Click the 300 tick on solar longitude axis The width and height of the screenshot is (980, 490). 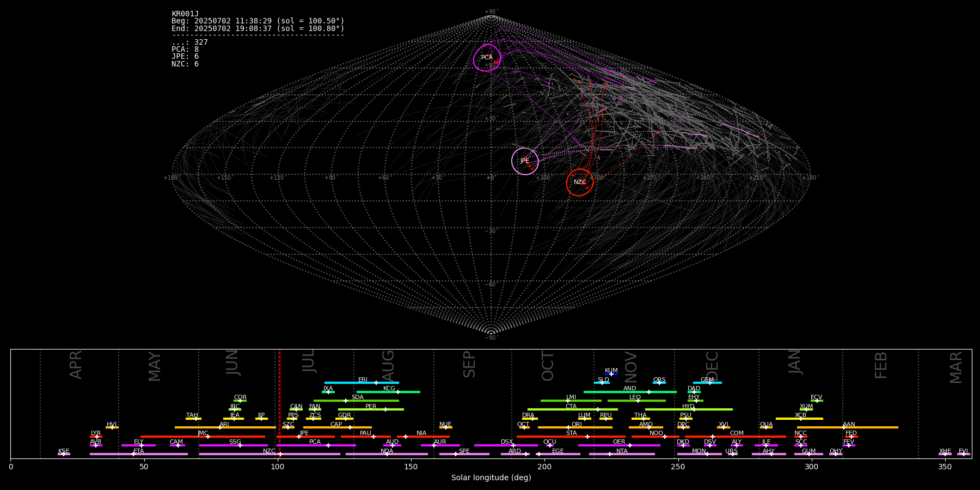[x=811, y=467]
